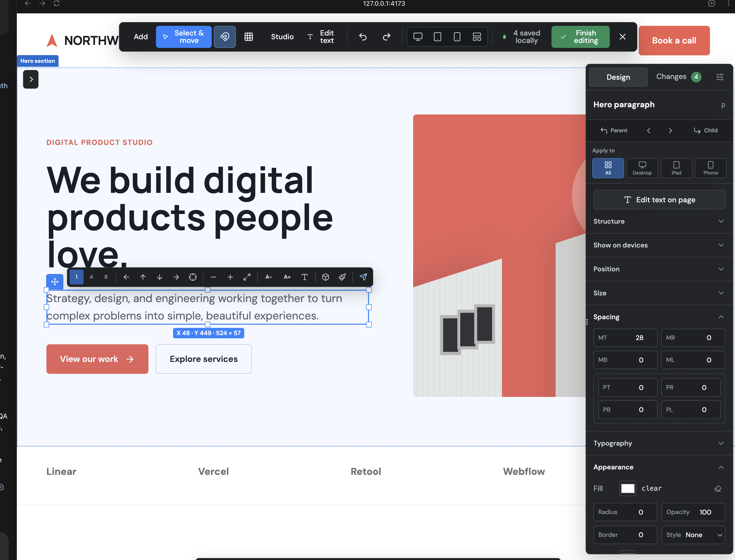Image resolution: width=735 pixels, height=560 pixels.
Task: Go to Child element
Action: pyautogui.click(x=705, y=130)
